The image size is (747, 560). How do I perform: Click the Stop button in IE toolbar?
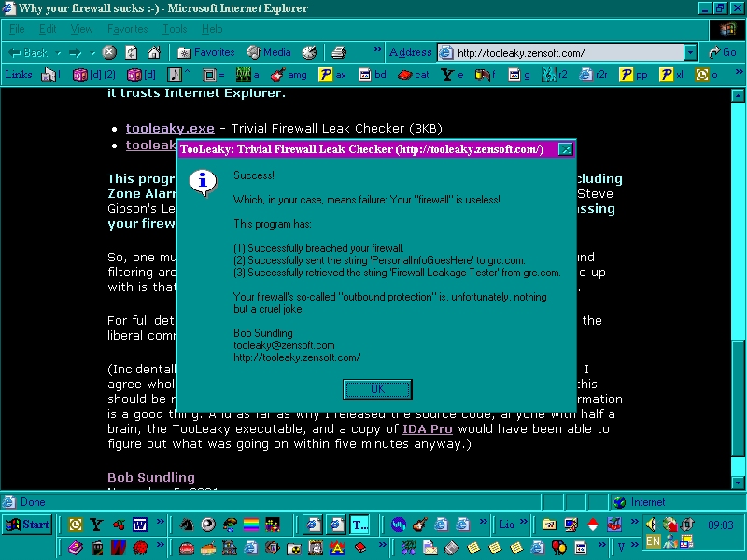[x=109, y=52]
